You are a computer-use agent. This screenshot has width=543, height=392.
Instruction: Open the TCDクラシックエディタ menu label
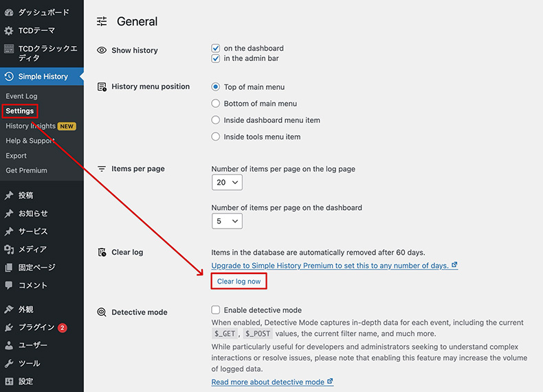point(48,54)
